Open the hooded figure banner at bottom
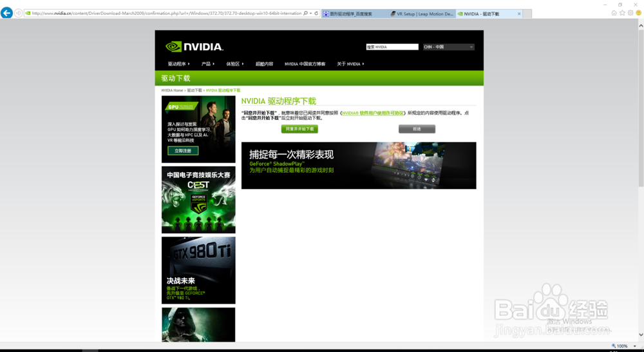 click(198, 324)
